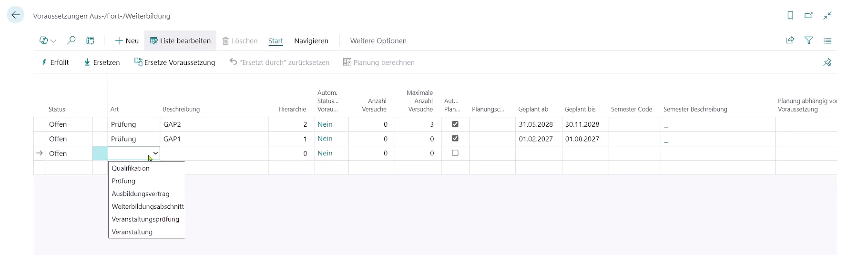Uncheck Aut. Plan checkbox in GAP1 row
Screen dimensions: 868x255
(455, 139)
